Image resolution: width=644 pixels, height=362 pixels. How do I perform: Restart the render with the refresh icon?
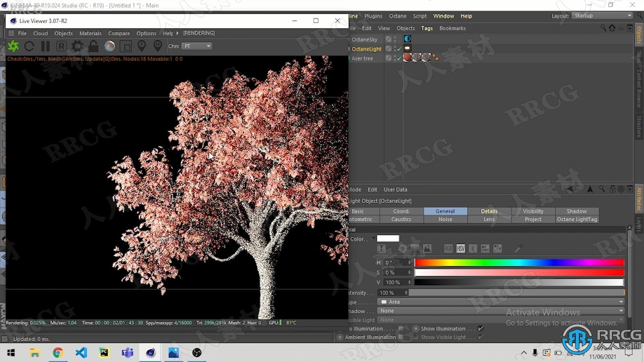coord(29,46)
